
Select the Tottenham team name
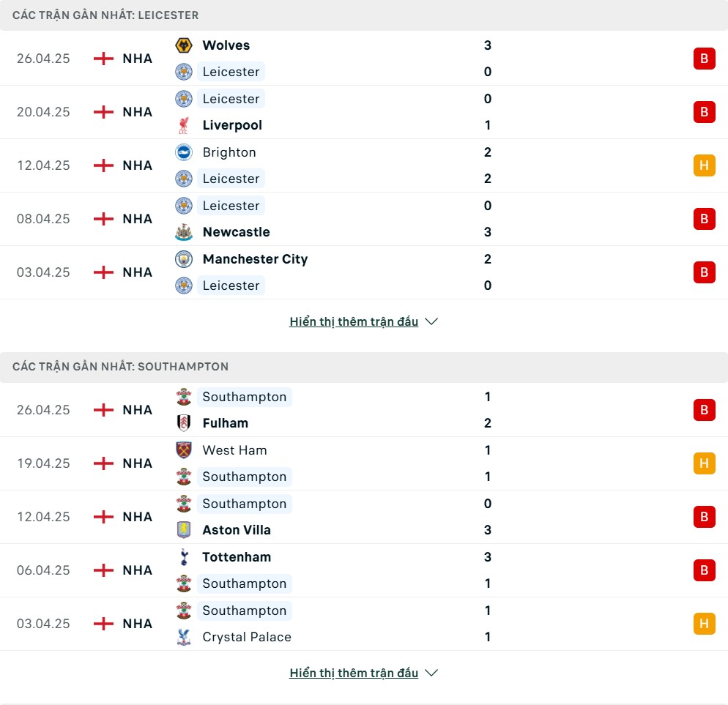pyautogui.click(x=237, y=557)
